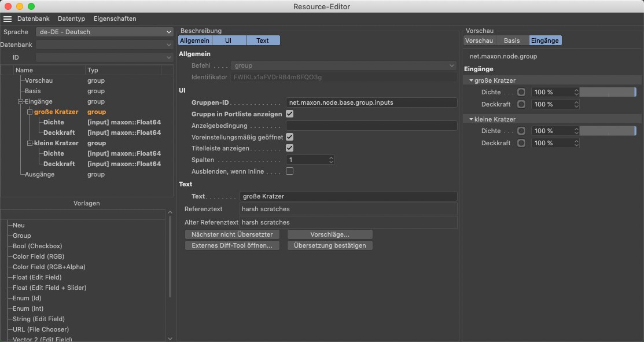Switch to the Basis preview tab
Screen dimensions: 644x342
coord(511,41)
